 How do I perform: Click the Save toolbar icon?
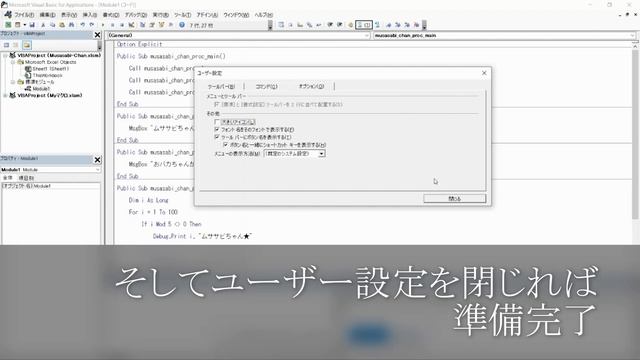pyautogui.click(x=32, y=25)
